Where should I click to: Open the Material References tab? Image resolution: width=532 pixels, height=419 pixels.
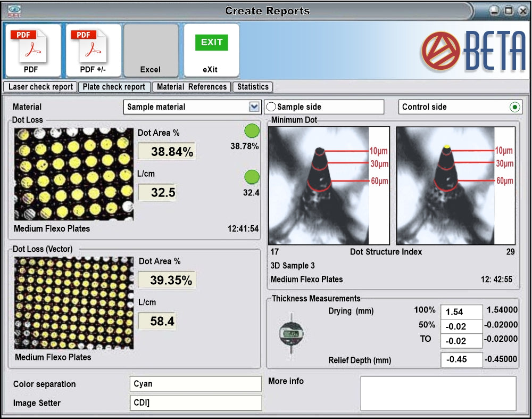pyautogui.click(x=192, y=87)
